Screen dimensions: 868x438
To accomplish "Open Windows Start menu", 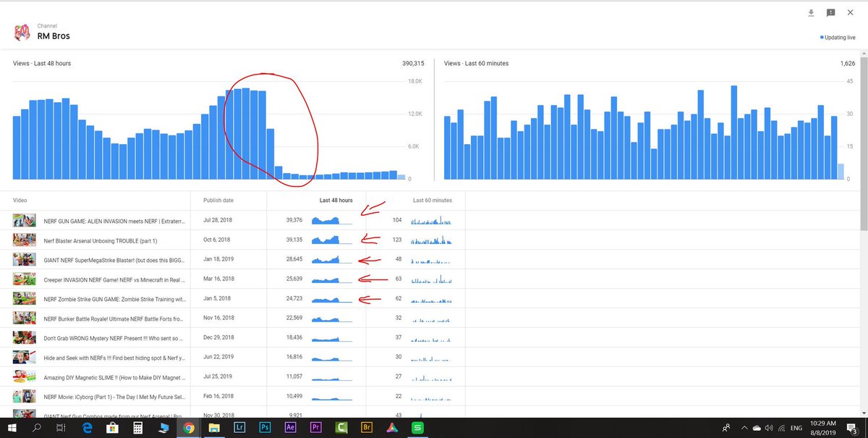I will click(x=14, y=428).
